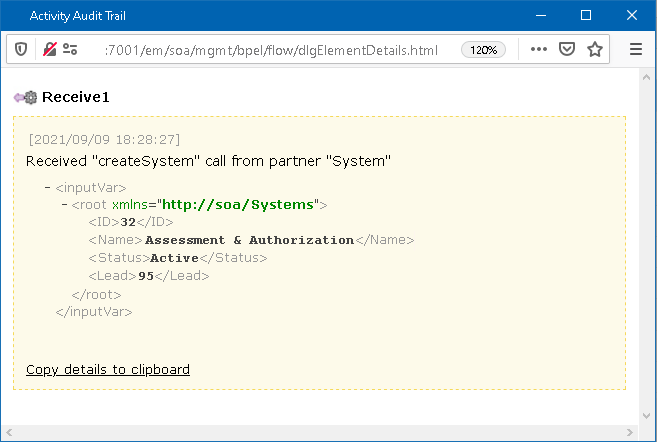Screen dimensions: 657x442
Task: Click the insecure connection padlock icon
Action: point(49,49)
